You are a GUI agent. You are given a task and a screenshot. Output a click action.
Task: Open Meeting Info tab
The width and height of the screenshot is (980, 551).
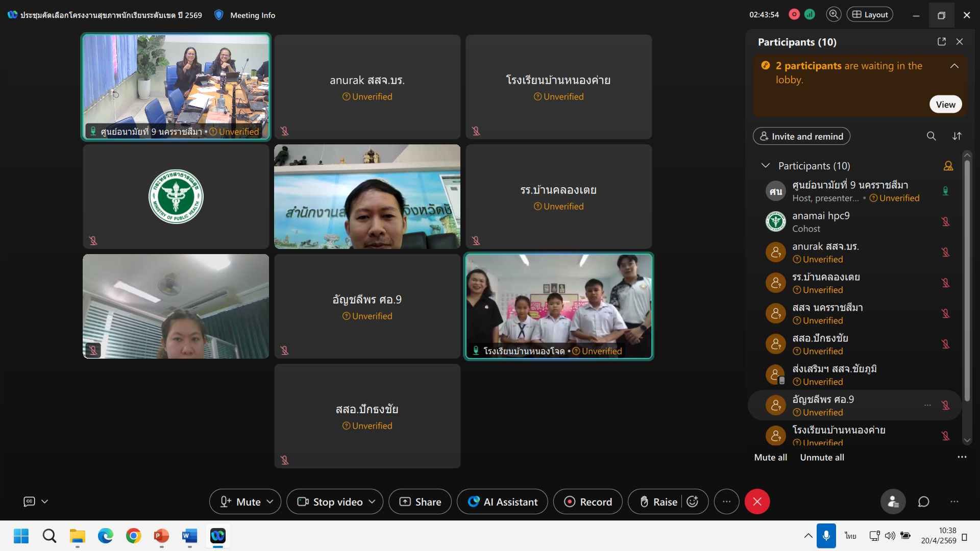pos(252,15)
